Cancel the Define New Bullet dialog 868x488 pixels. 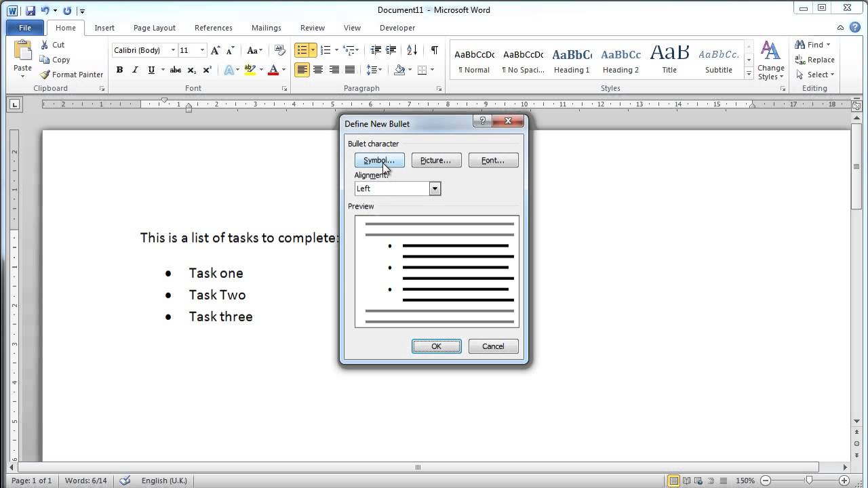click(x=493, y=346)
